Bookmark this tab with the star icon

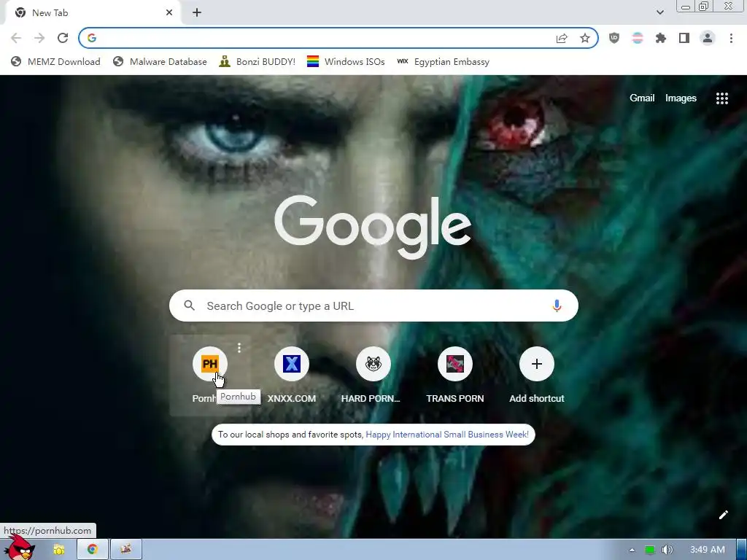tap(585, 38)
